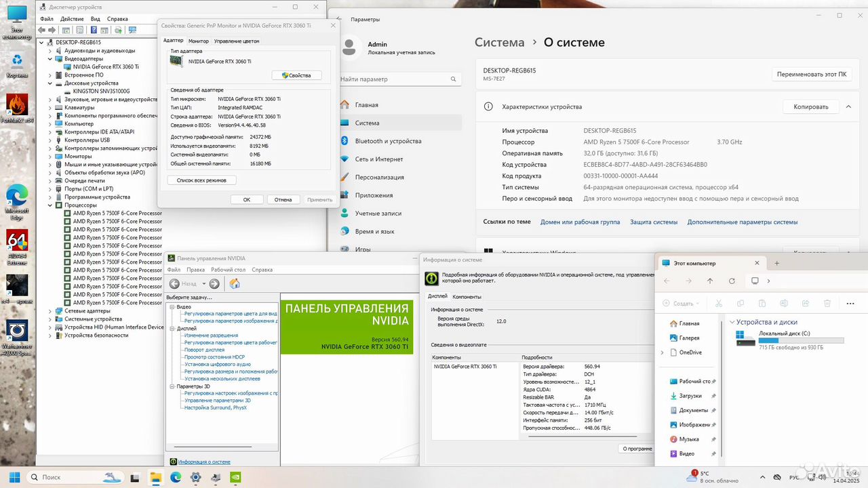Click the refresh icon in File Explorer
The height and width of the screenshot is (488, 868).
[732, 281]
